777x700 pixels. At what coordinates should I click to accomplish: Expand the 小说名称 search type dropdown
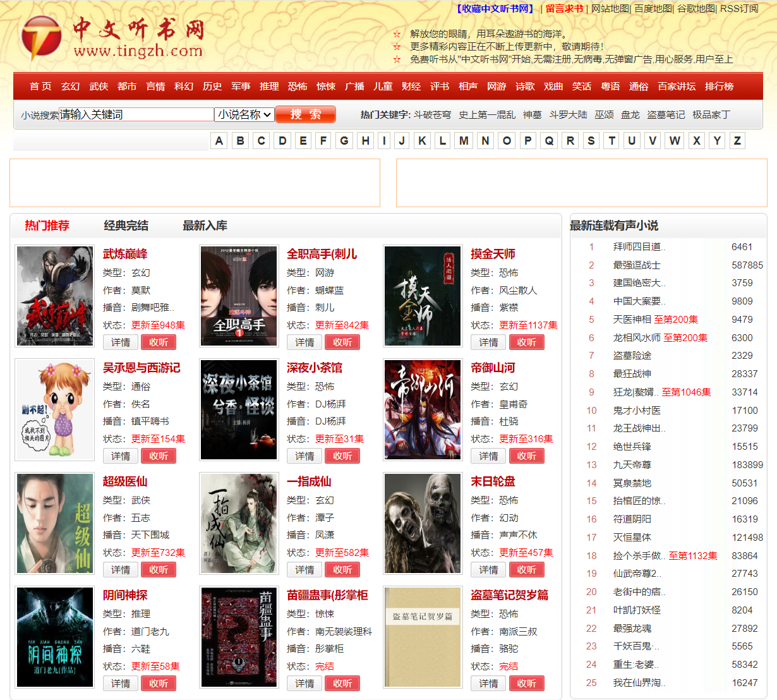(244, 114)
